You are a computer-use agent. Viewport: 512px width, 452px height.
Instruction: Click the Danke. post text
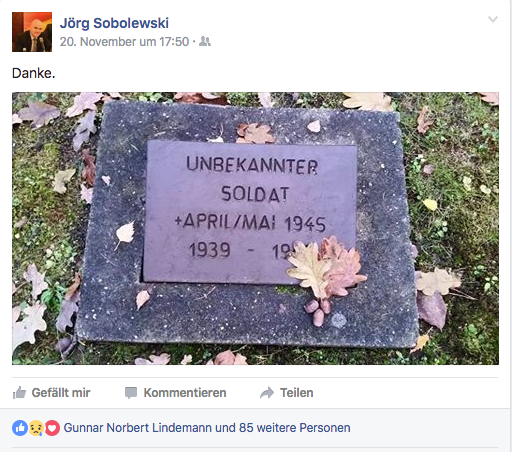coord(33,73)
